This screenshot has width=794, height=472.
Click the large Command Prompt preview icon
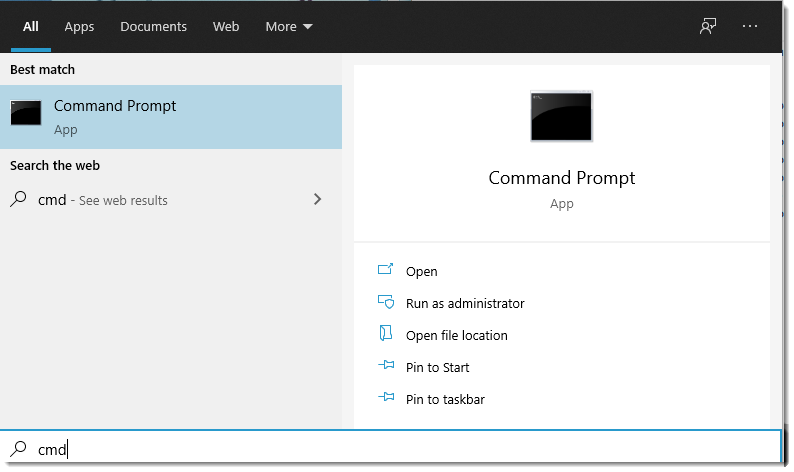click(x=561, y=116)
